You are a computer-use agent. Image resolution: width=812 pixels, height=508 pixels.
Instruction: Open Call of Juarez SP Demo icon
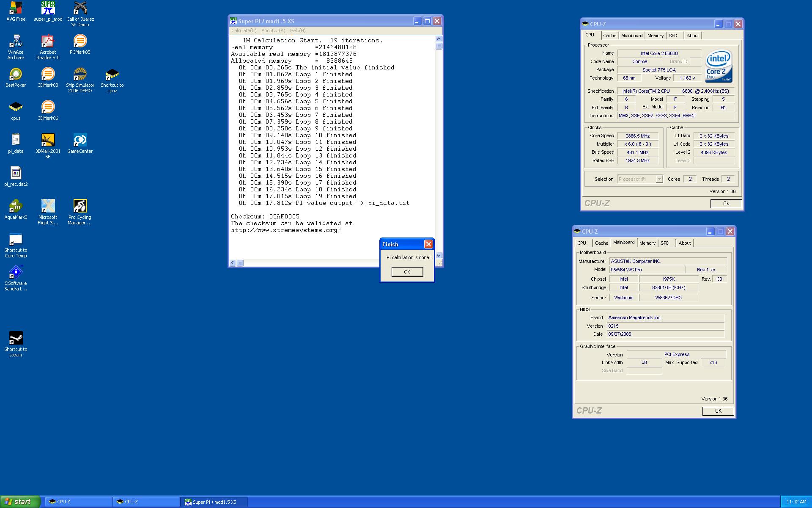[80, 14]
